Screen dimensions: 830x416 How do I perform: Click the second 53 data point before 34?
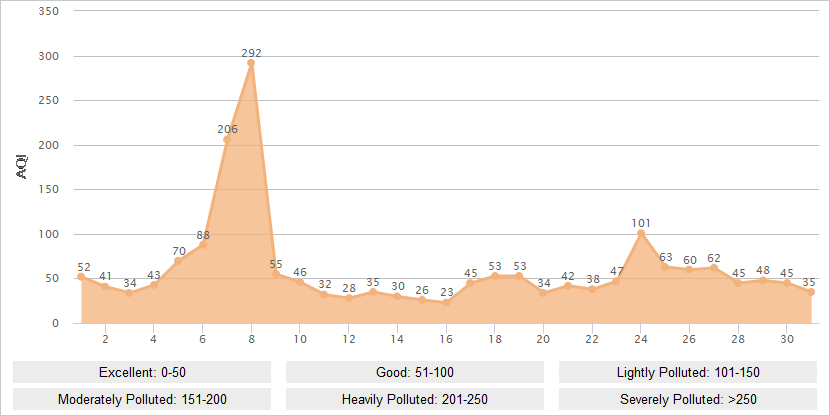point(519,276)
